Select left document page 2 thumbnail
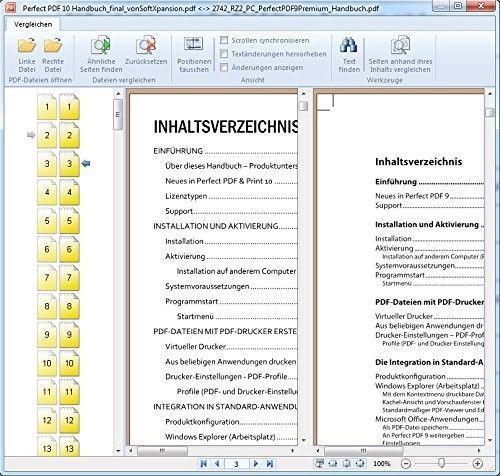The height and width of the screenshot is (476, 500). tap(47, 135)
